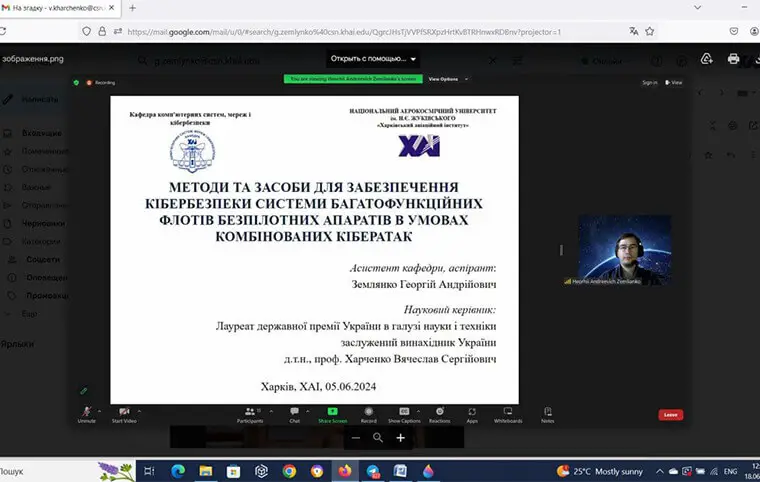Click the Pocket save icon in Firefox toolbar
760x482 pixels.
[734, 32]
